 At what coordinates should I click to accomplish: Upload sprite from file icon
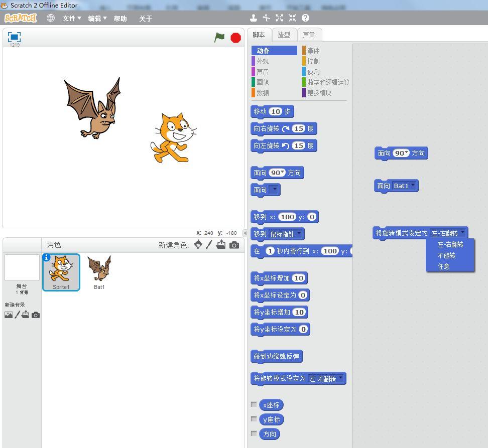click(x=221, y=244)
